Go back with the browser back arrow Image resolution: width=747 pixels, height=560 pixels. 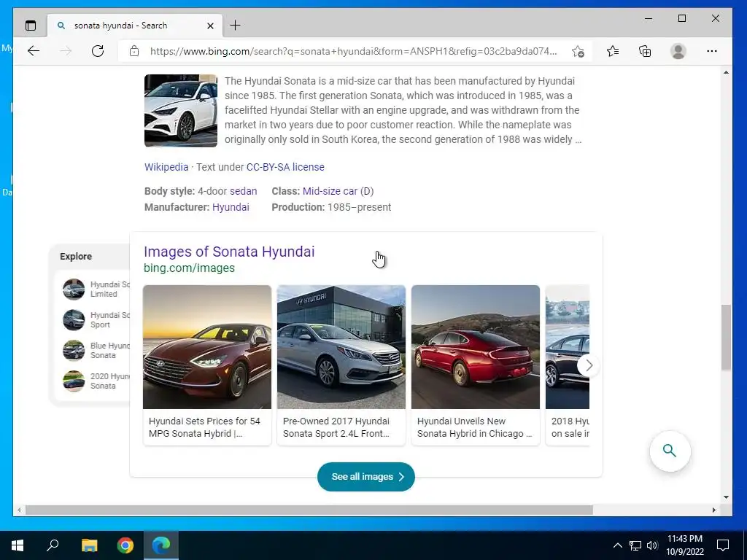[34, 51]
